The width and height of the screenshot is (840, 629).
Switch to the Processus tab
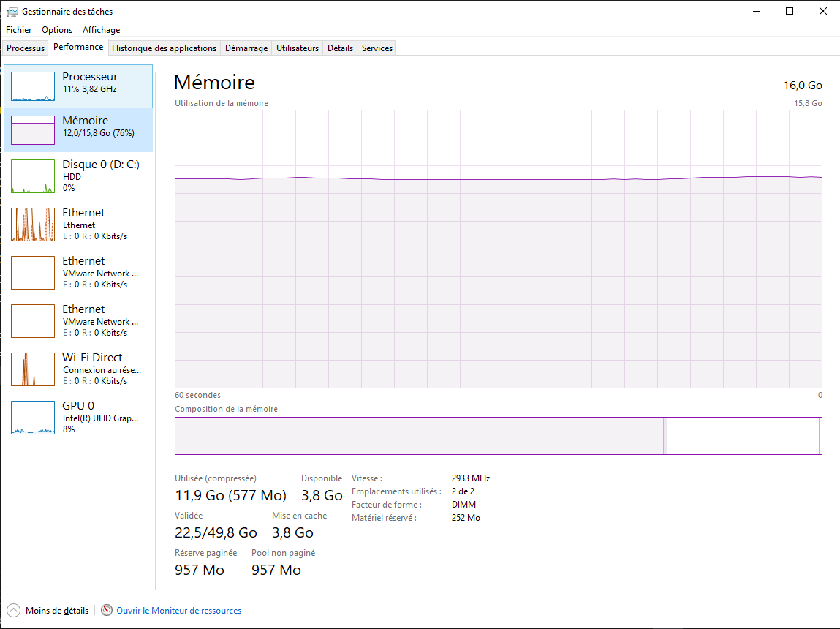pyautogui.click(x=26, y=48)
